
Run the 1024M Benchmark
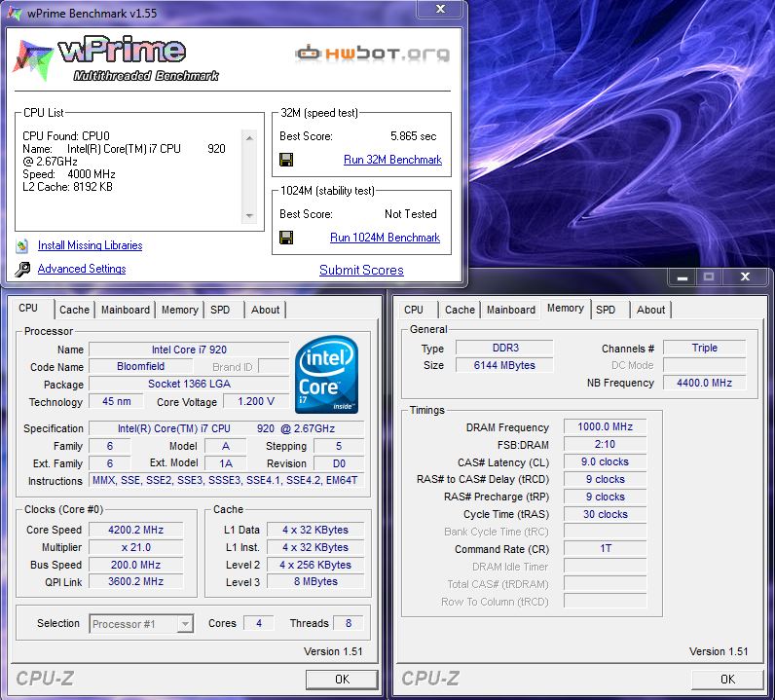point(385,238)
